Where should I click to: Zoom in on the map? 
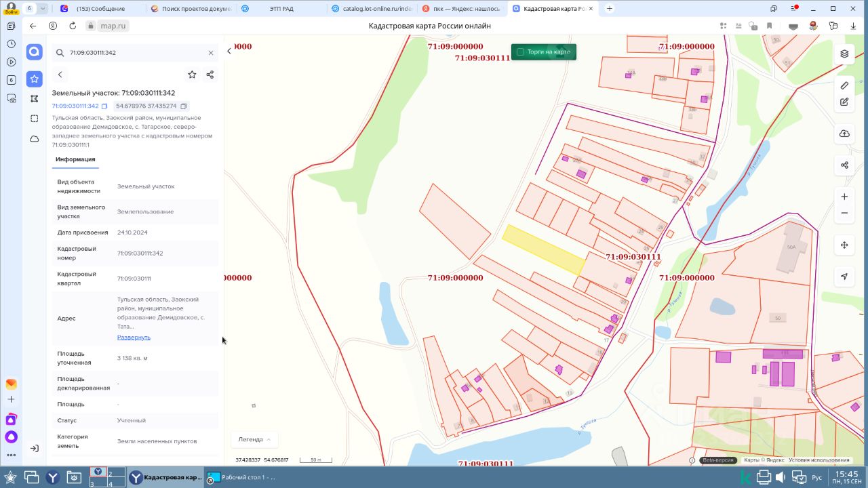click(x=844, y=197)
